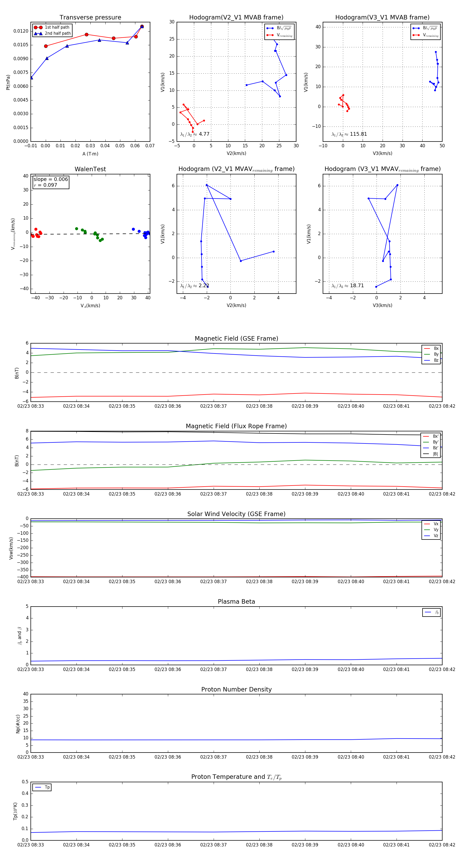Select the Bz legend entry in GSE magnetic plot
The width and height of the screenshot is (473, 868).
tap(431, 360)
